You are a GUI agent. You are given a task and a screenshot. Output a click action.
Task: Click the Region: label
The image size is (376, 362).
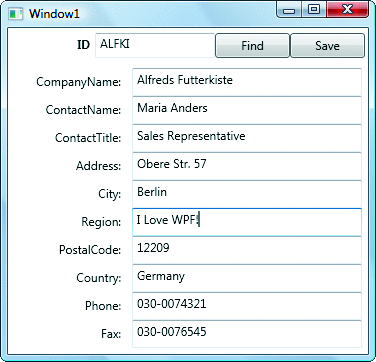101,222
